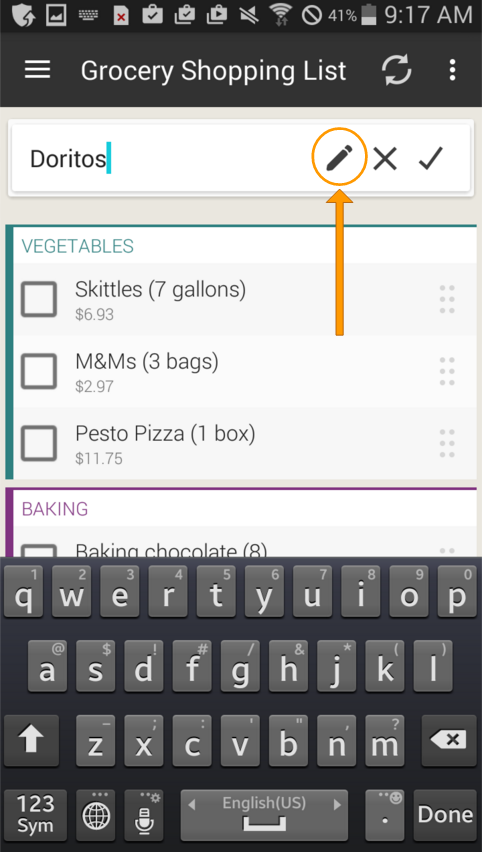Viewport: 482px width, 852px height.
Task: Tap the backspace delete key
Action: click(449, 741)
